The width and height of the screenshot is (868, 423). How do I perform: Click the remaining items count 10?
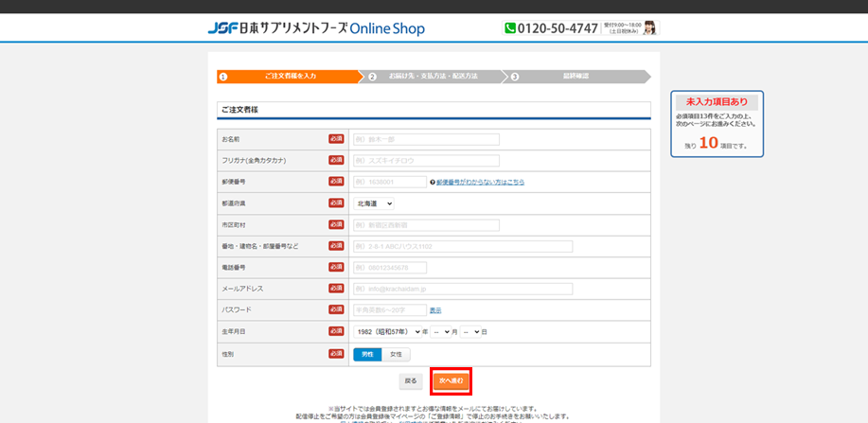(708, 143)
